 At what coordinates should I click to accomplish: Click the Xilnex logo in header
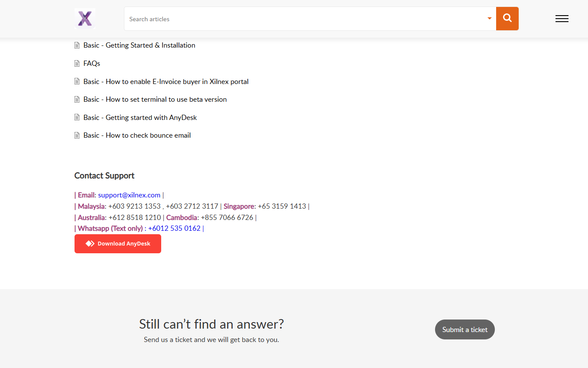click(x=85, y=19)
